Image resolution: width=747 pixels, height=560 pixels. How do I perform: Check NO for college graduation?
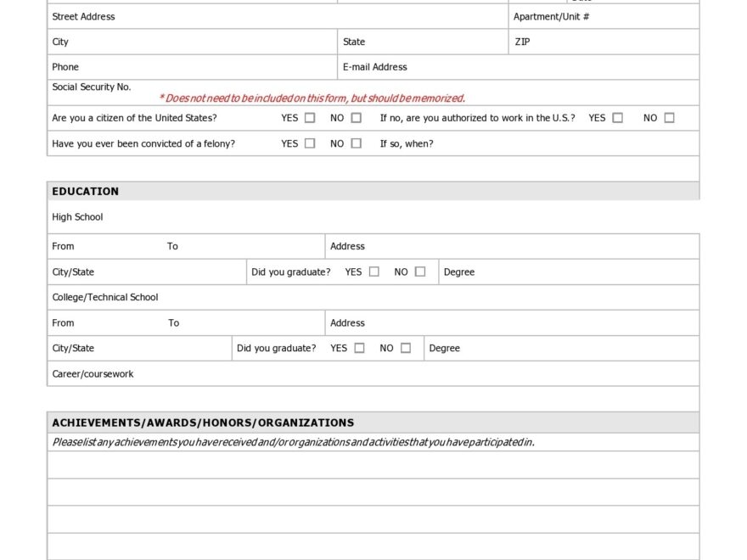405,347
